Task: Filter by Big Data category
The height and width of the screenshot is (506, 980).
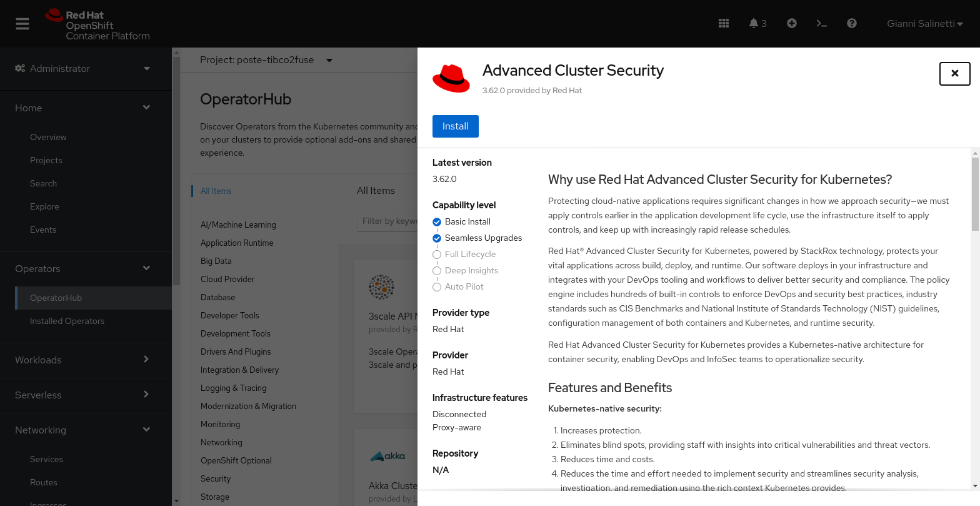Action: (x=216, y=261)
